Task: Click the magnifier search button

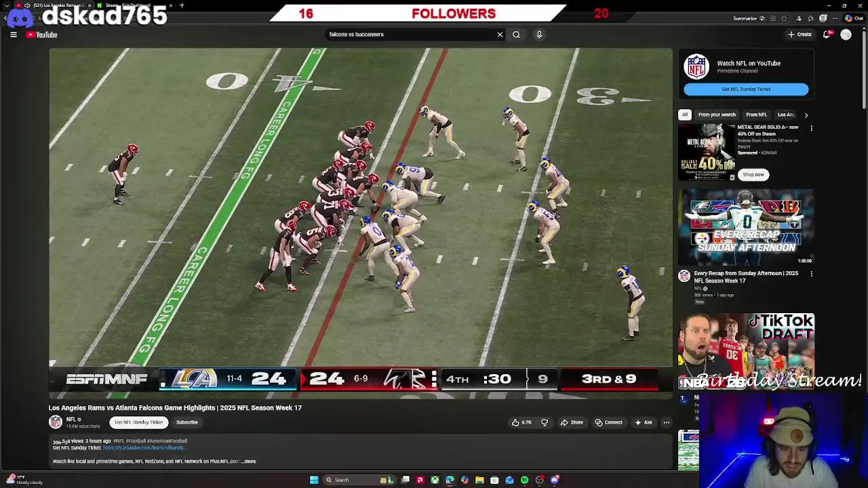Action: coord(516,35)
